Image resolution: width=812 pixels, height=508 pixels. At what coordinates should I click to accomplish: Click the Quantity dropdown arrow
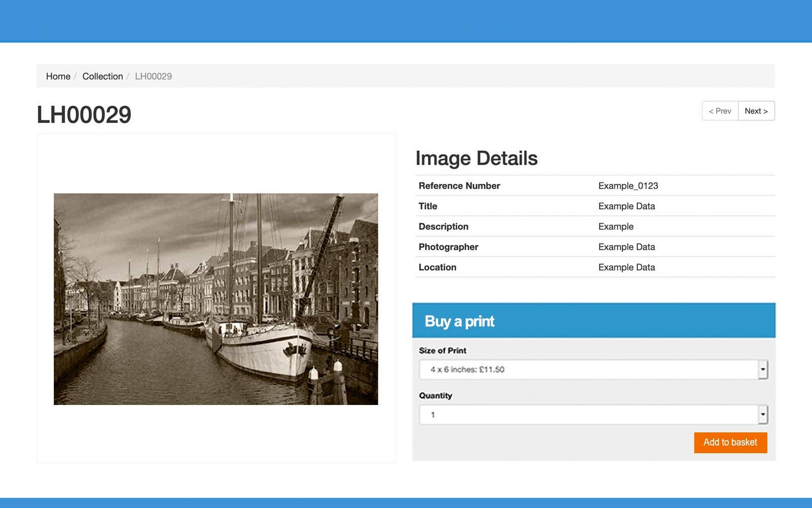763,414
